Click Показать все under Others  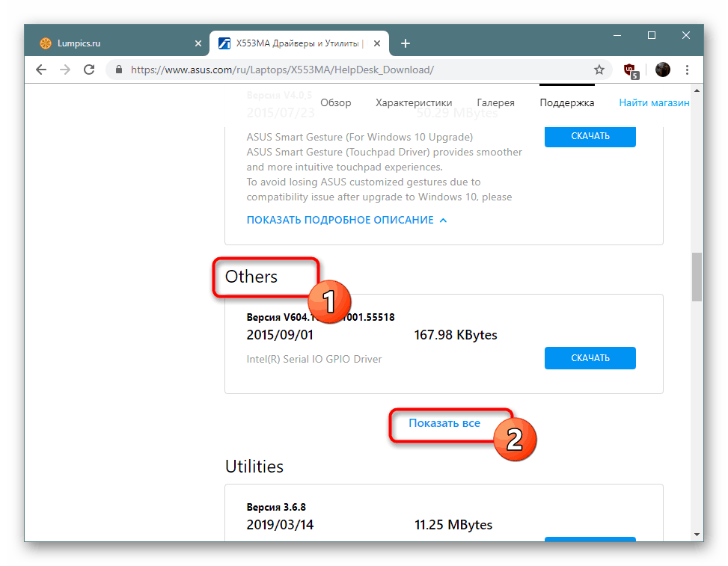pos(444,423)
